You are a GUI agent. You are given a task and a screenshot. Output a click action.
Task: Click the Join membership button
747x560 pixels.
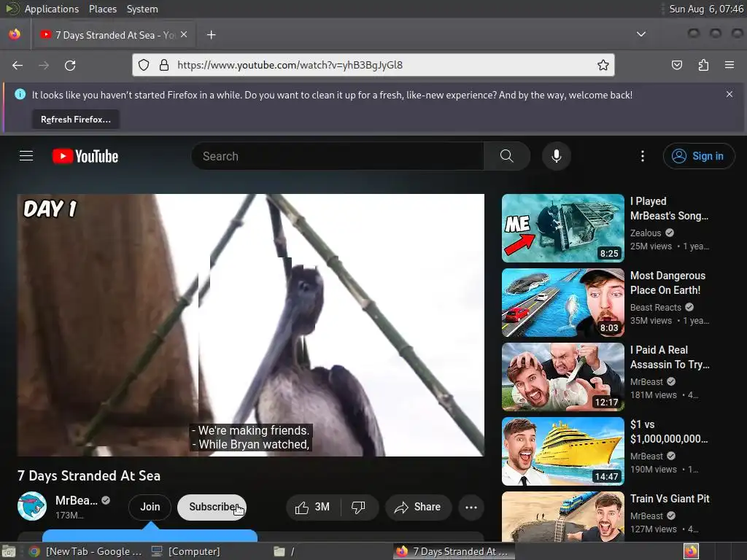pos(150,507)
